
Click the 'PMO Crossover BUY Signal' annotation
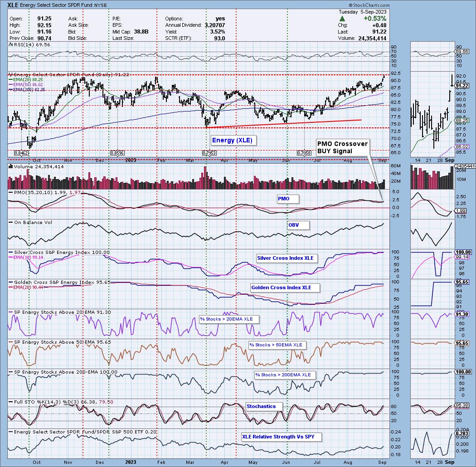point(342,147)
